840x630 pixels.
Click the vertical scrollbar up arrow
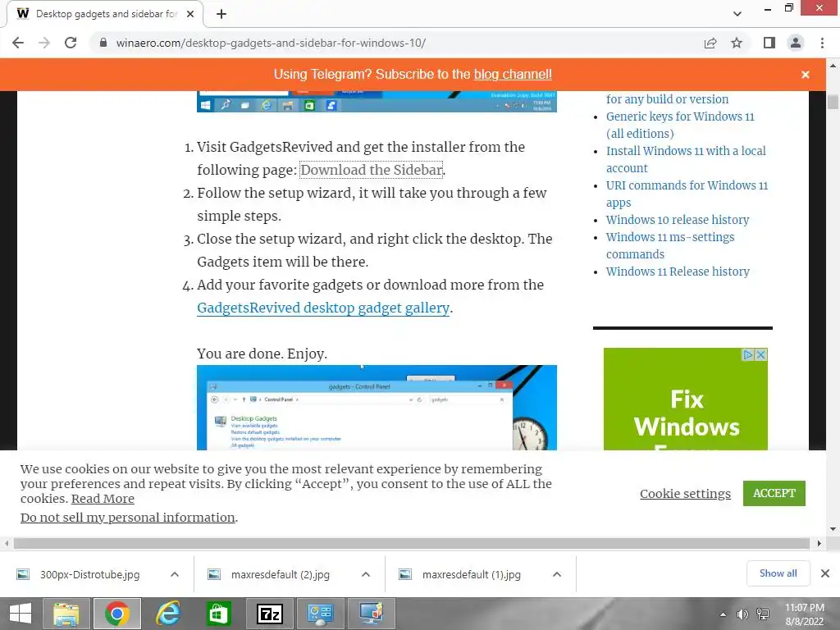click(833, 66)
